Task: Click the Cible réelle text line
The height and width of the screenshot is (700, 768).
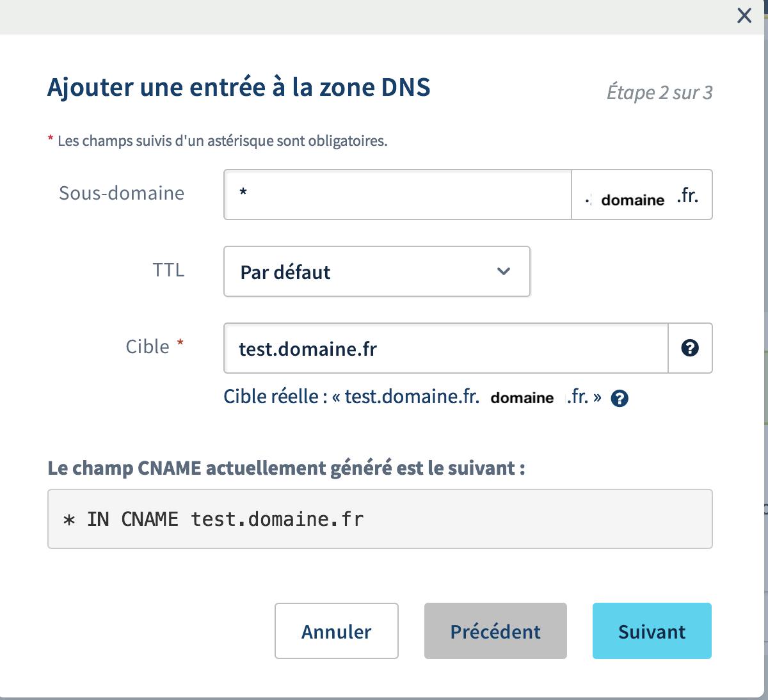Action: [x=413, y=397]
